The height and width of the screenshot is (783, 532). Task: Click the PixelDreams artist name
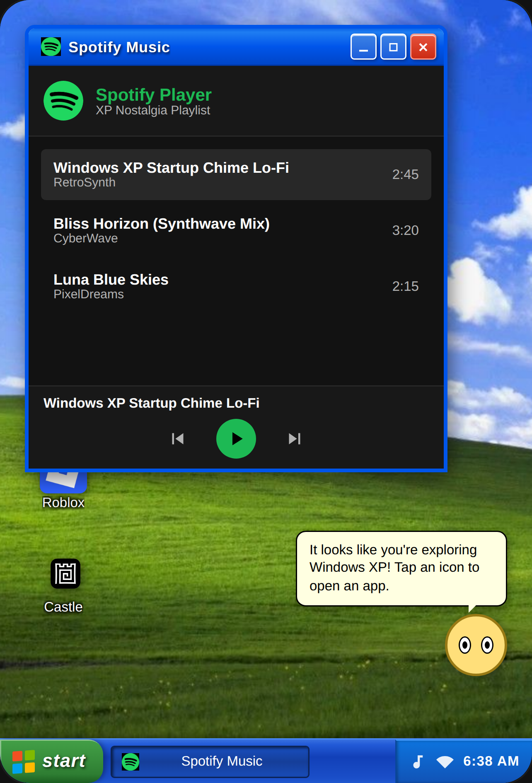[x=89, y=294]
